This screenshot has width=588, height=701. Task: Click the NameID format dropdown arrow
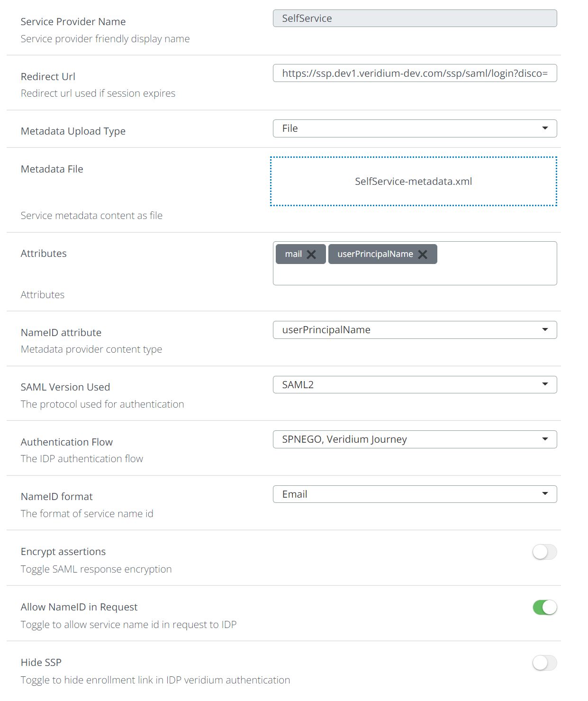545,494
